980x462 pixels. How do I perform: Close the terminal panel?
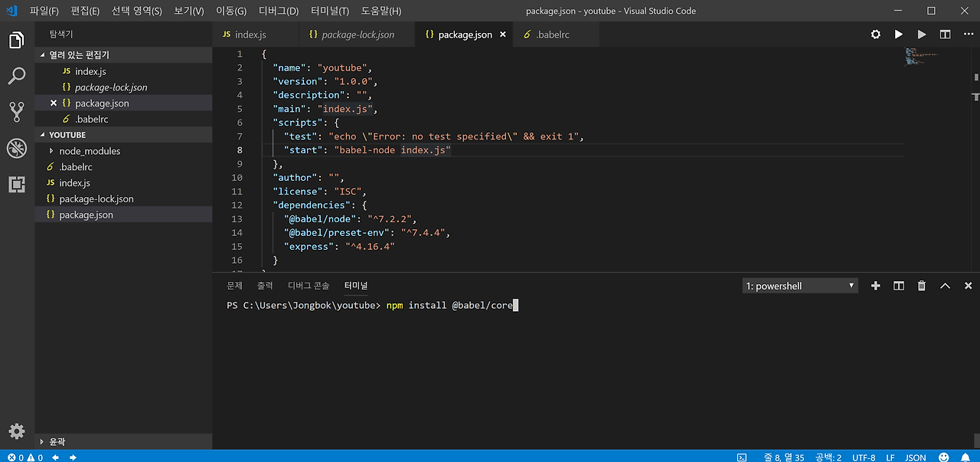tap(968, 286)
